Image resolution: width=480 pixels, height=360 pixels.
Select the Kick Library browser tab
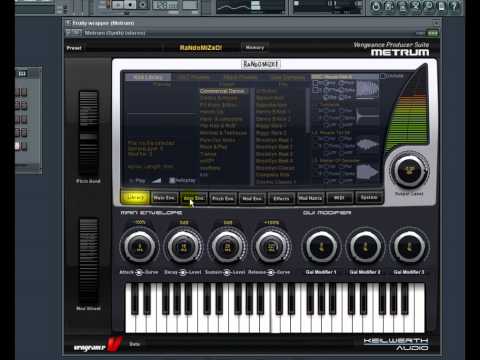pos(148,77)
